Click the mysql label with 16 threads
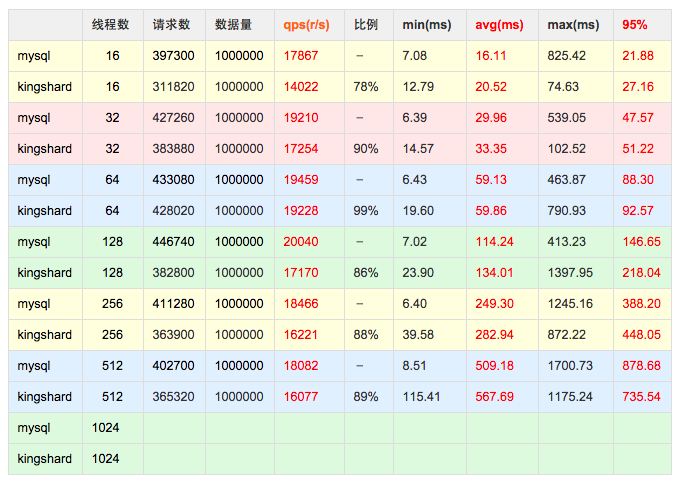 (x=34, y=56)
